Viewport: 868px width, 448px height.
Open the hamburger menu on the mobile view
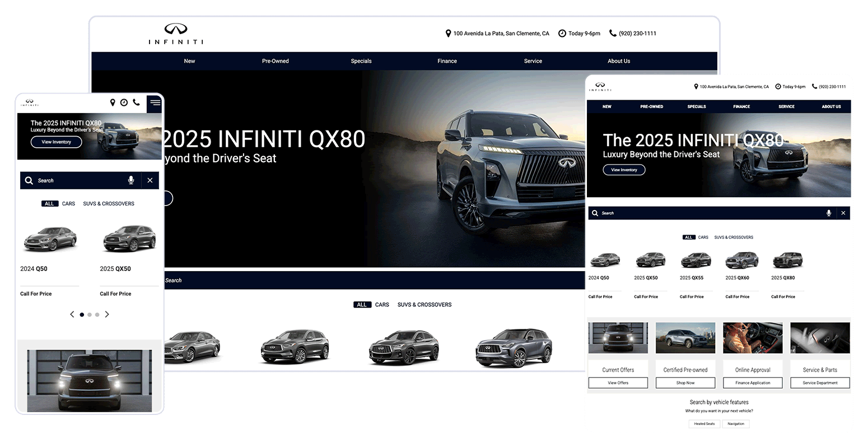155,103
